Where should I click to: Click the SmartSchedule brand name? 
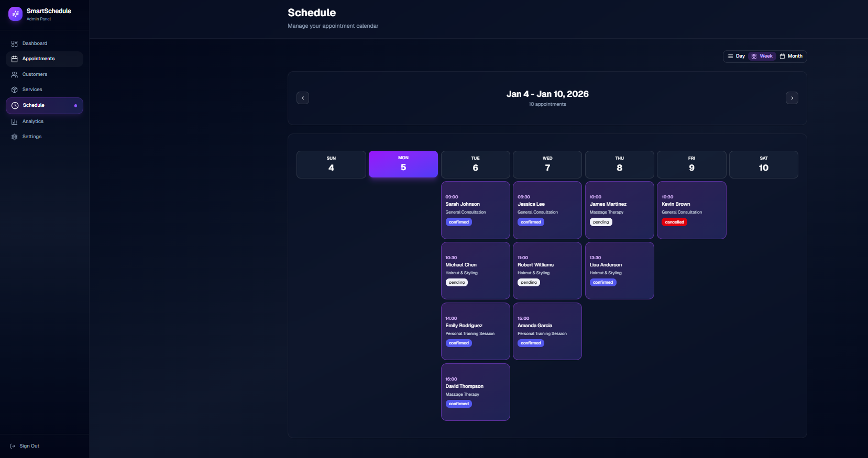tap(49, 11)
